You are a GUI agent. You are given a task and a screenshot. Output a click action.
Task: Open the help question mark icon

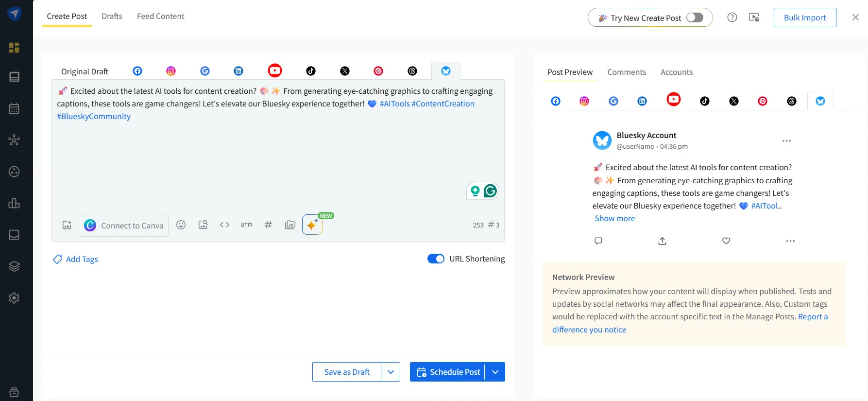[x=732, y=17]
